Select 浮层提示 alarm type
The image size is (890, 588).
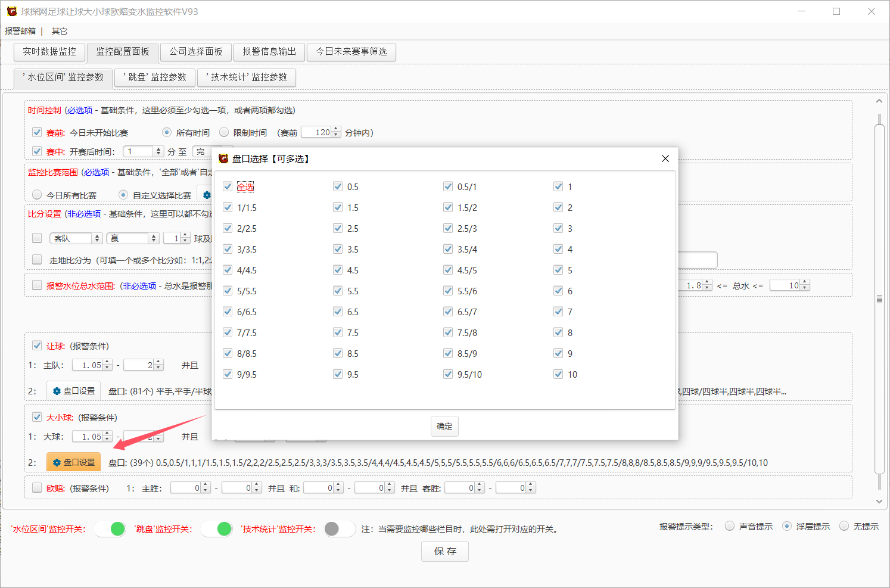tap(787, 526)
